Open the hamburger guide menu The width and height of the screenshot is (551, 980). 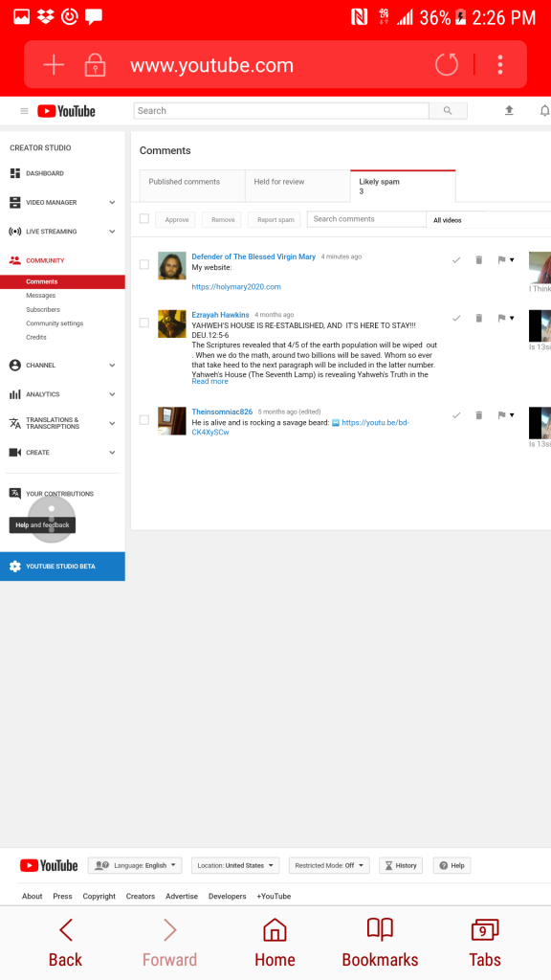click(24, 111)
